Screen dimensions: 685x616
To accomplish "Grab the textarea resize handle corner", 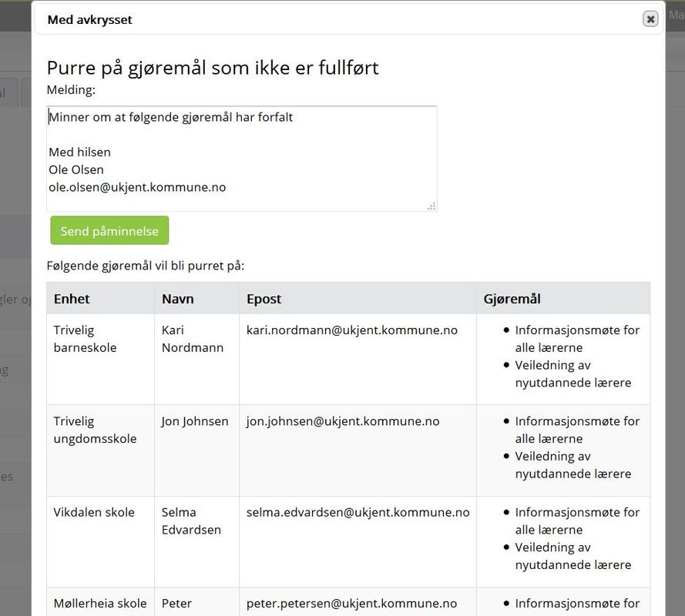I will (431, 206).
